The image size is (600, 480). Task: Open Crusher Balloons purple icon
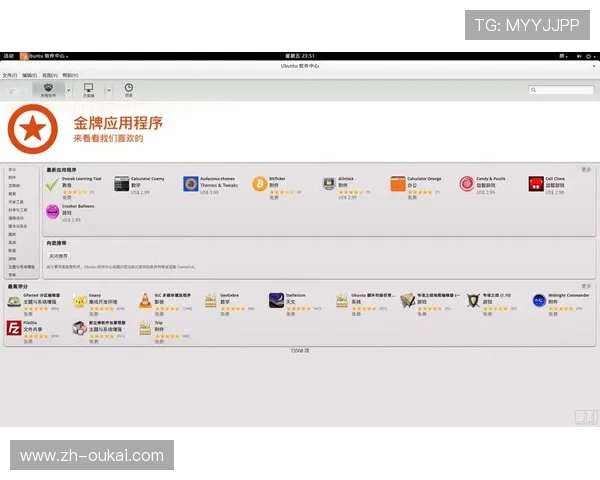coord(52,212)
